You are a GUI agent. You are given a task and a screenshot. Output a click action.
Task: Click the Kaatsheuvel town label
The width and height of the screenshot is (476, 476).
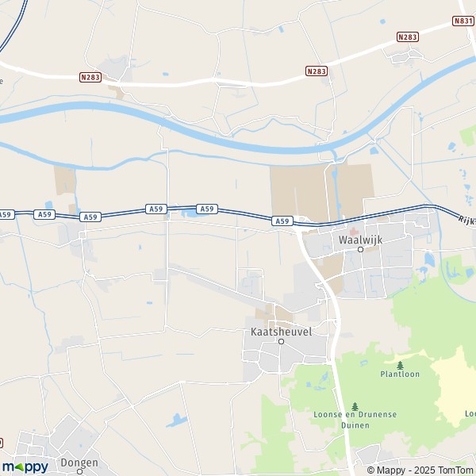pyautogui.click(x=281, y=332)
